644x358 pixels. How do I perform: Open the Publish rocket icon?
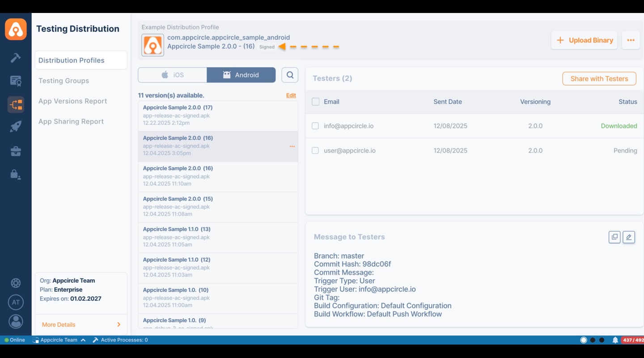pyautogui.click(x=16, y=126)
